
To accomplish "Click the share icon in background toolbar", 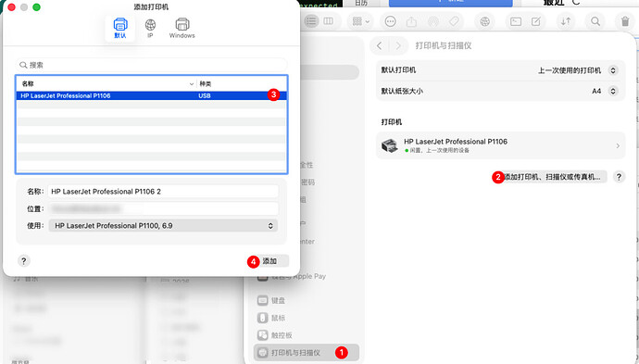I will click(411, 21).
